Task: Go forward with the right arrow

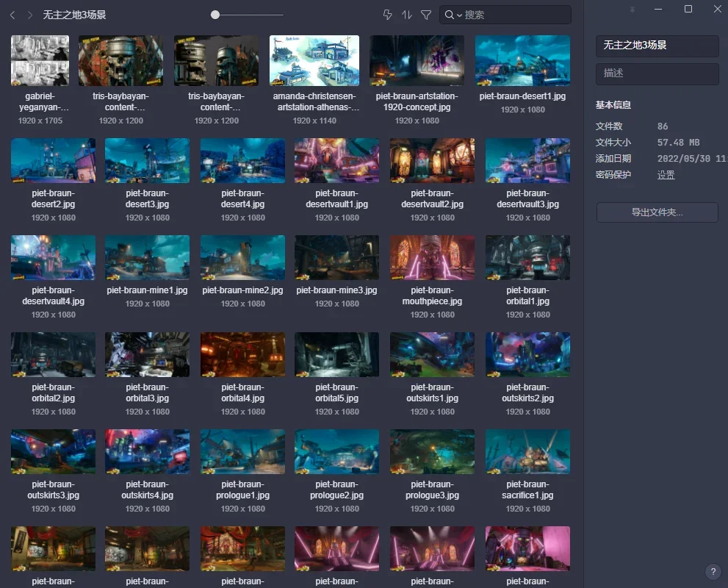Action: 29,15
